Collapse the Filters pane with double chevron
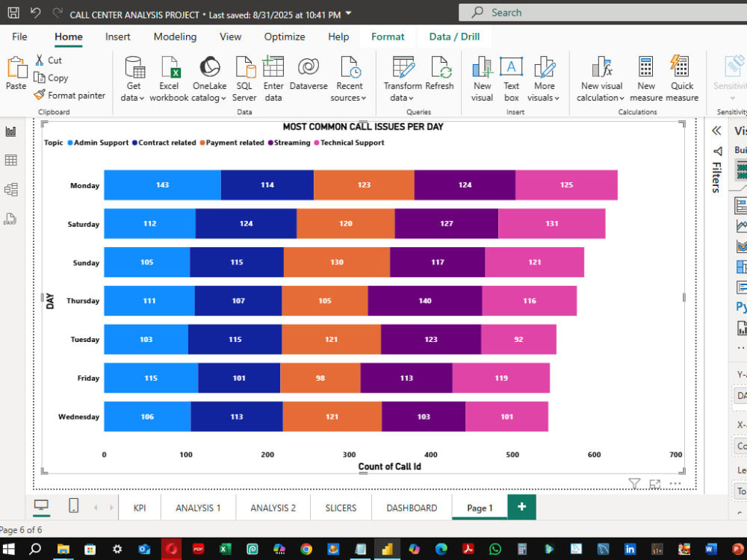747x560 pixels. [x=716, y=131]
